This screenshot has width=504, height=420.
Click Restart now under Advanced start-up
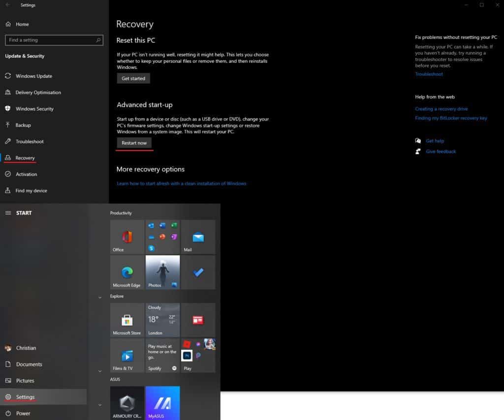click(134, 143)
